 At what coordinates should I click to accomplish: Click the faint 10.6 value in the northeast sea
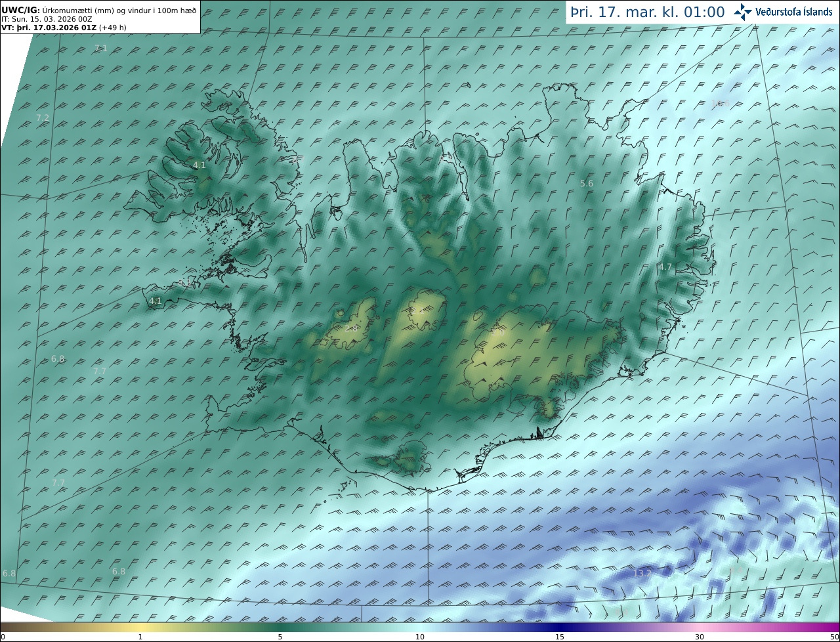(721, 104)
